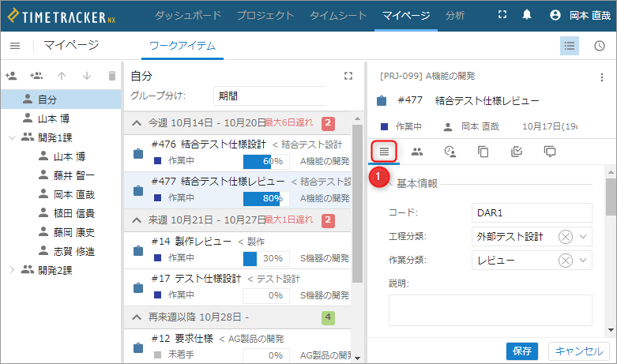Click the 30% progress bar of #14
This screenshot has width=617, height=364.
[266, 258]
